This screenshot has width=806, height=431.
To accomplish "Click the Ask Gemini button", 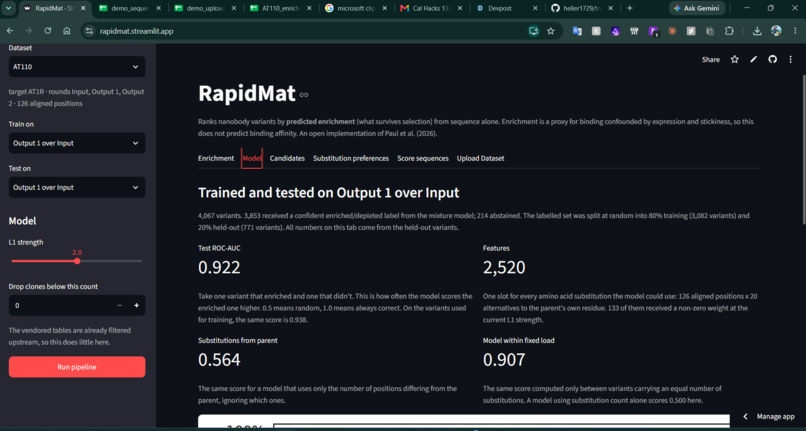I will (697, 8).
